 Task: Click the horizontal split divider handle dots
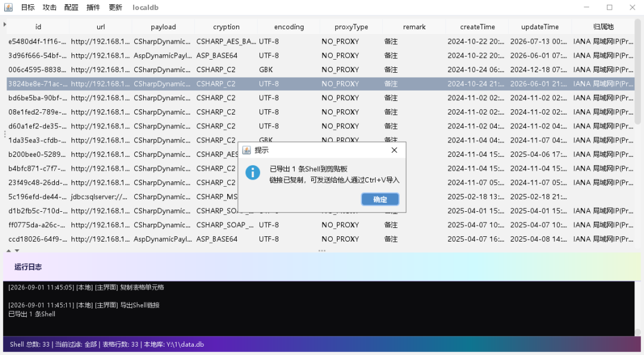click(x=321, y=250)
